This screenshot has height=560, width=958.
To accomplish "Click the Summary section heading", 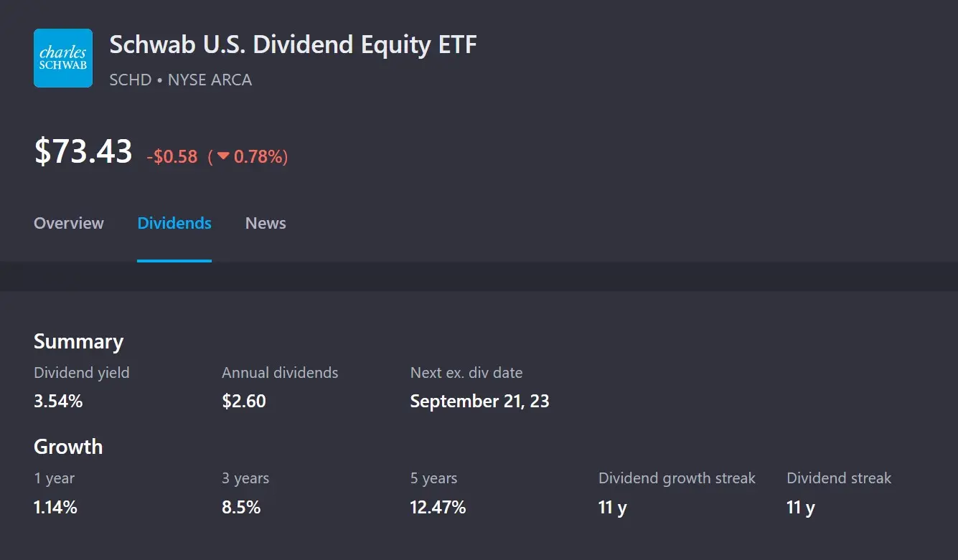I will pos(78,341).
